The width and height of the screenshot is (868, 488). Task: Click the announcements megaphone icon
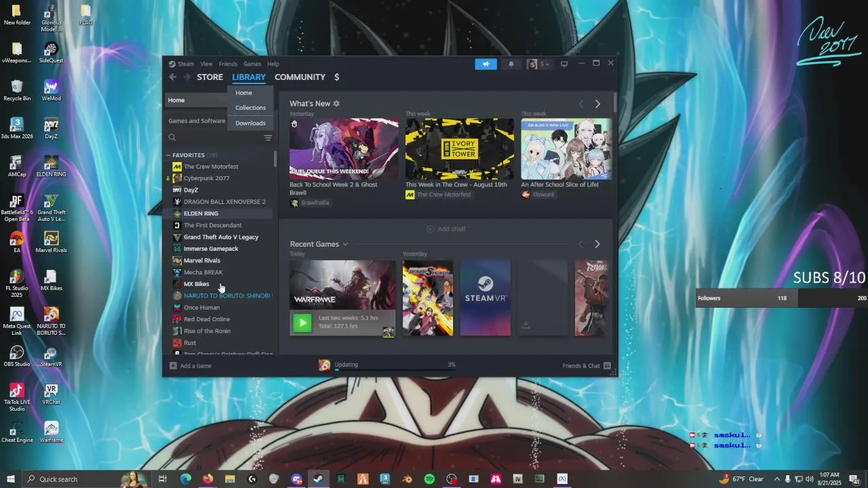tap(486, 64)
